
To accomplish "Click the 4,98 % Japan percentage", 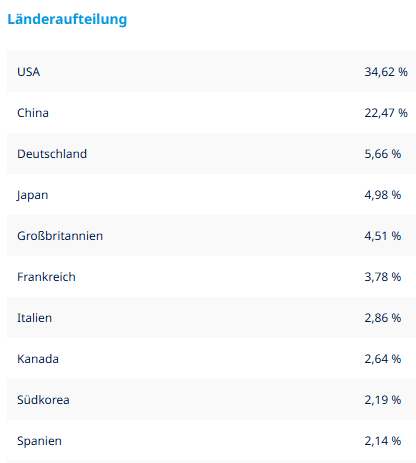I will click(382, 195).
